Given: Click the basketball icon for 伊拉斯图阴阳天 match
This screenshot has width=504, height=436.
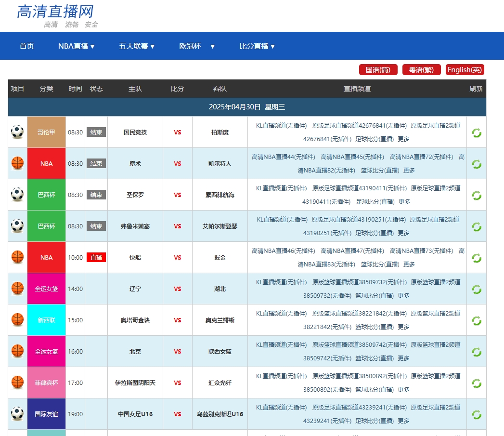Looking at the screenshot, I should pos(17,383).
